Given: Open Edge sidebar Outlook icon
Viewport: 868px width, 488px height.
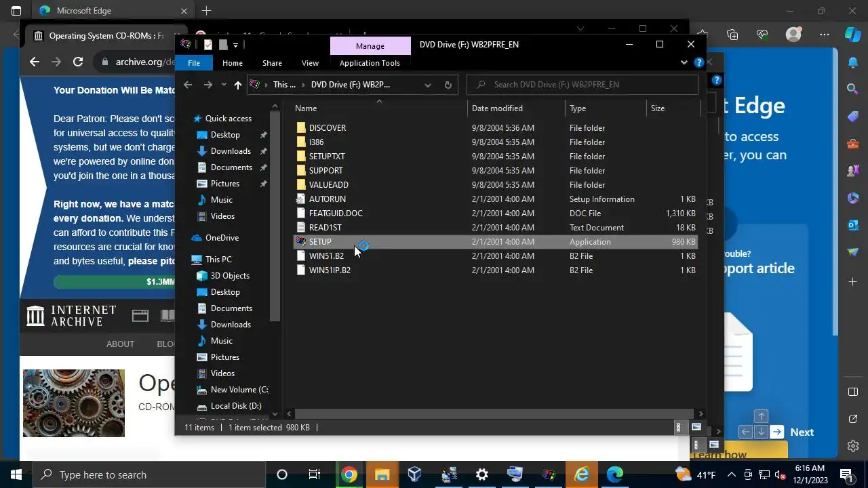Looking at the screenshot, I should [853, 224].
